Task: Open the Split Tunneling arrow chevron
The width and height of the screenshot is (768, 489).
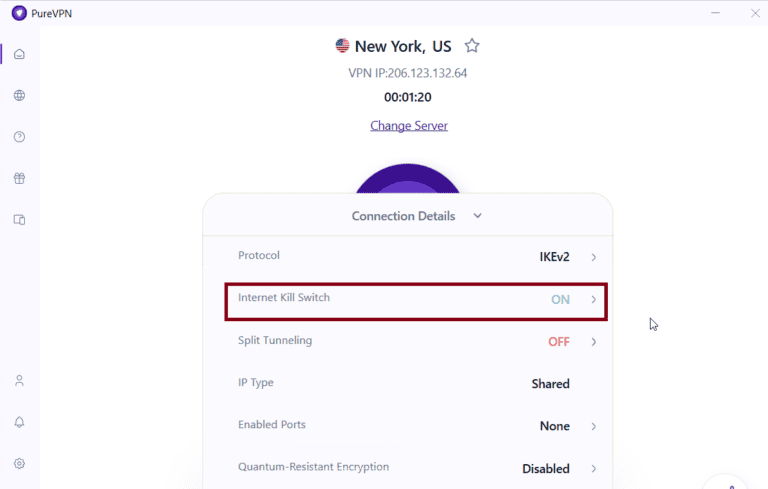Action: (593, 342)
